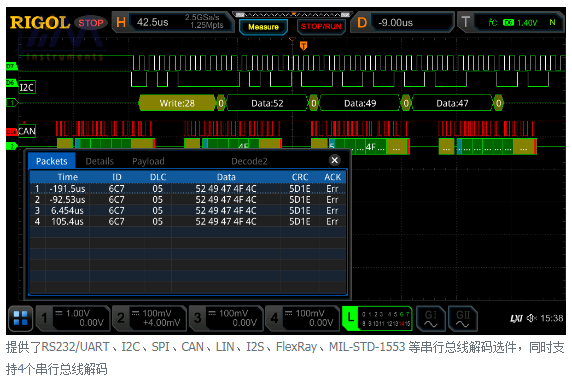
Task: Select packet row with time 105.4us
Action: (188, 221)
